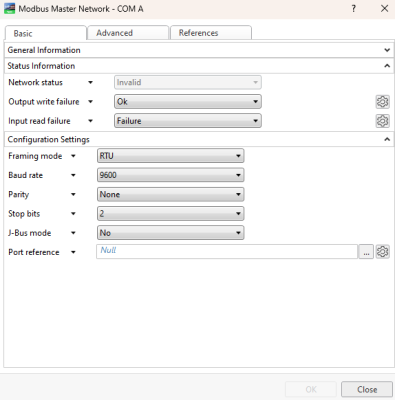
Task: Click the Baud rate label
Action: [x=25, y=175]
